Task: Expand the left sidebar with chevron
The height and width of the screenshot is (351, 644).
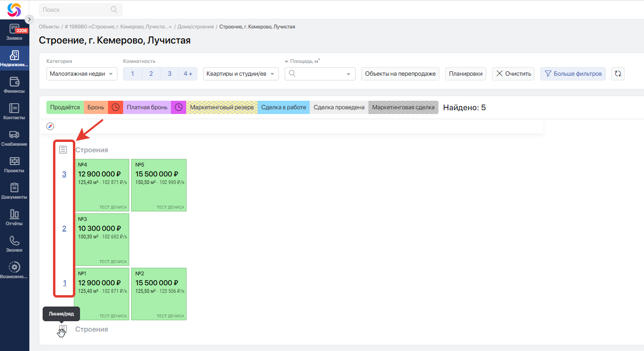Action: point(29,19)
